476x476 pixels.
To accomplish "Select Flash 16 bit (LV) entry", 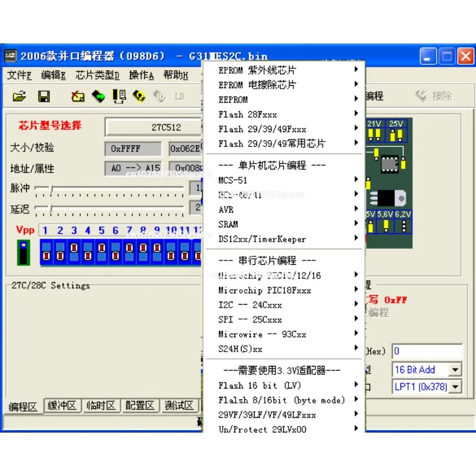I will coord(284,386).
